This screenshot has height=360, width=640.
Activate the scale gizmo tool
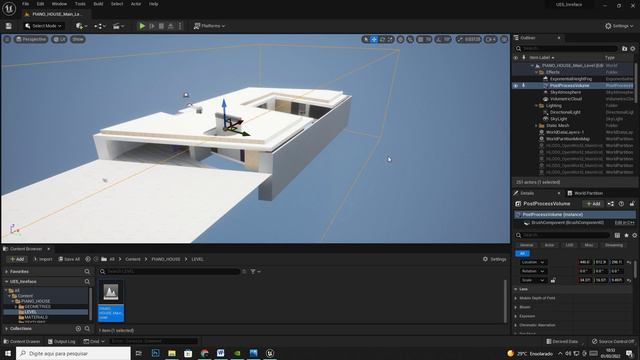(390, 39)
